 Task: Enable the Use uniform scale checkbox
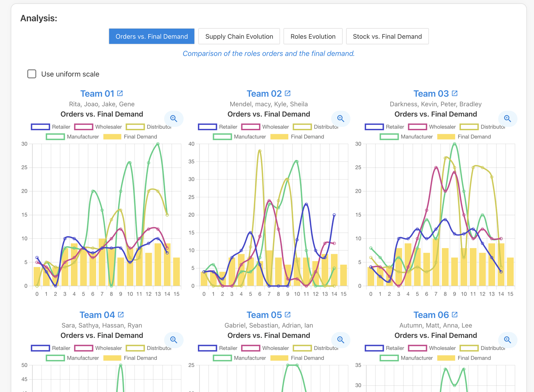coord(32,74)
